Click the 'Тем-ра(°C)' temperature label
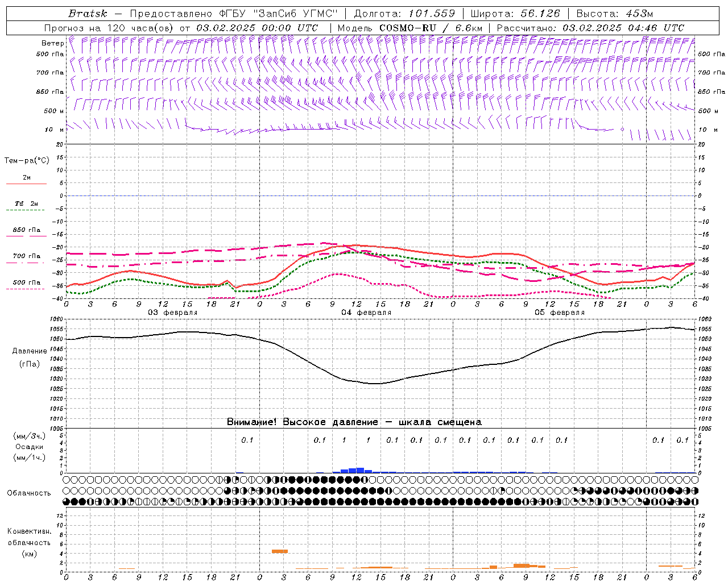The width and height of the screenshot is (728, 582). tap(27, 161)
